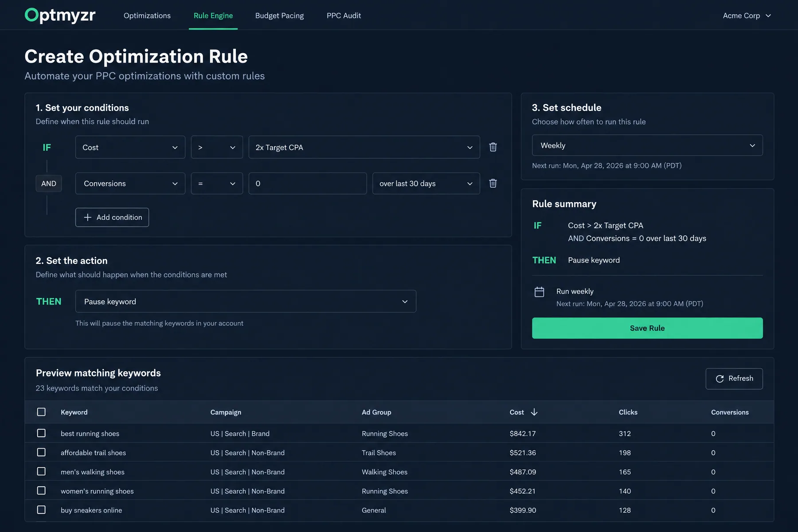Delete the Cost condition with trash icon

tap(493, 147)
